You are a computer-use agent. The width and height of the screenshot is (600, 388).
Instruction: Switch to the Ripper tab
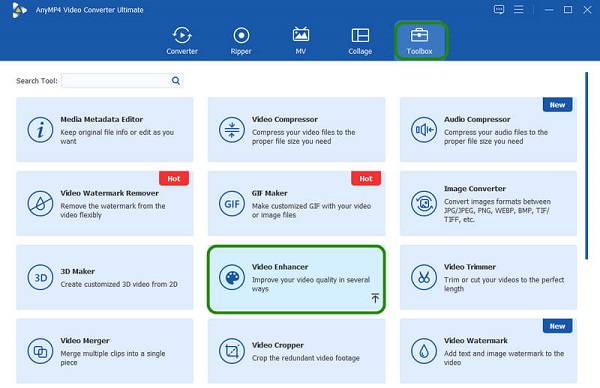tap(241, 41)
